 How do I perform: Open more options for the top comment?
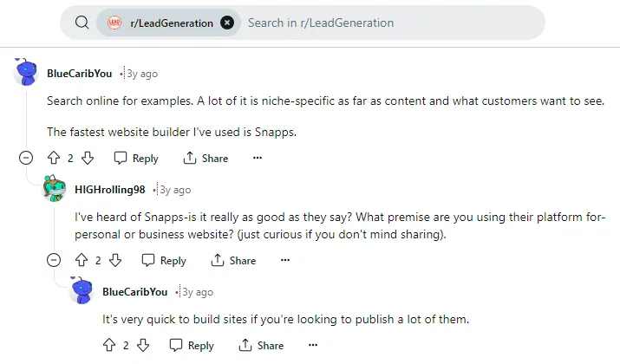[x=258, y=158]
